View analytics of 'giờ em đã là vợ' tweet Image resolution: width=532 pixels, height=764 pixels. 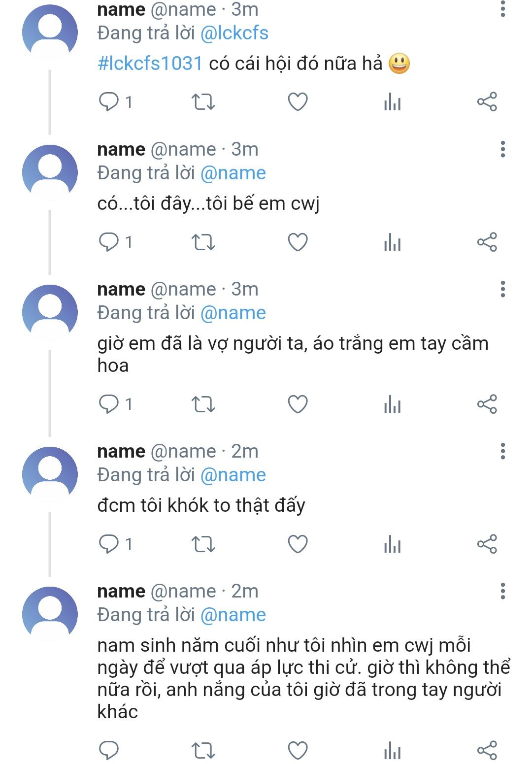pyautogui.click(x=392, y=404)
